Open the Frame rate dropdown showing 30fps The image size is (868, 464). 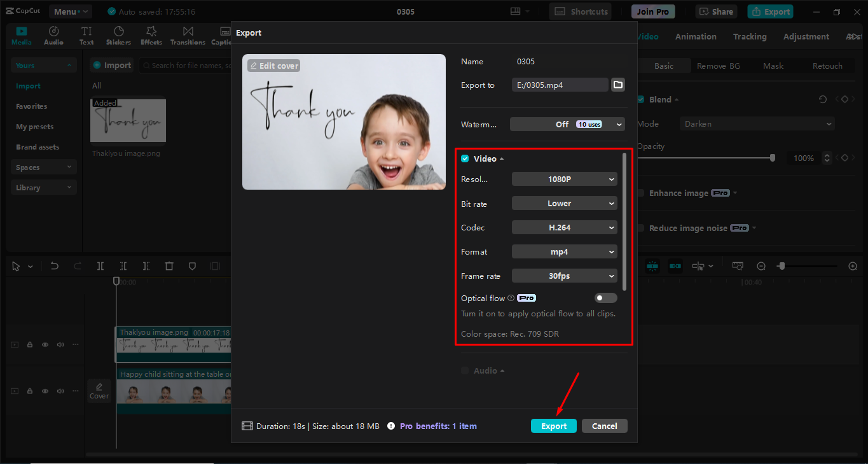564,276
